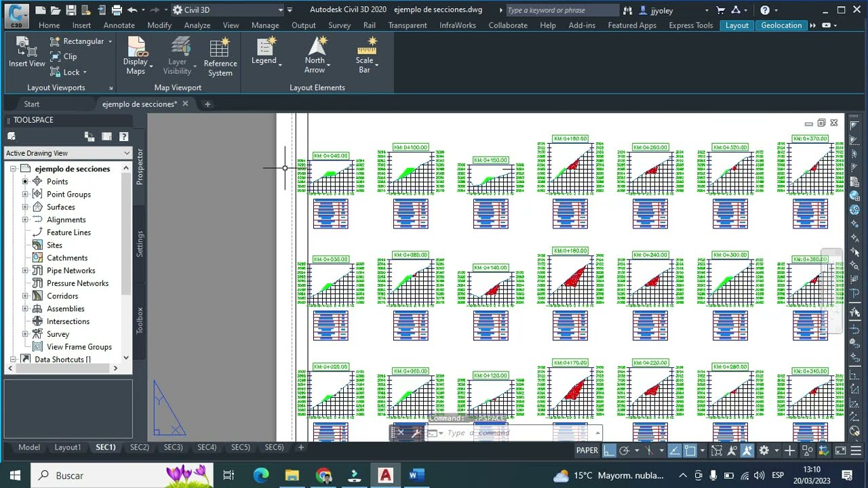Screen dimensions: 868x488
Task: Click the Plot printer icon
Action: 116,10
